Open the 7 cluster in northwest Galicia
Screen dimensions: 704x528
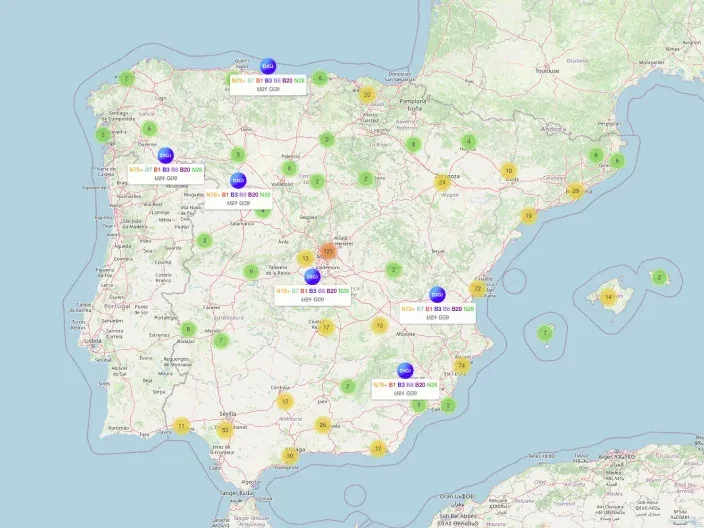point(127,79)
